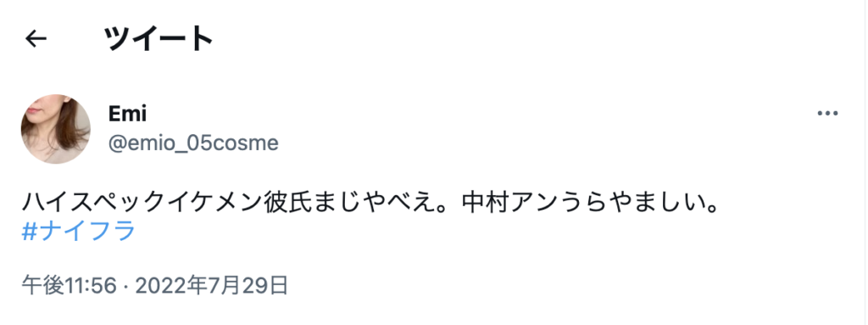This screenshot has width=868, height=325.
Task: Click the ツイート header title
Action: pos(159,39)
